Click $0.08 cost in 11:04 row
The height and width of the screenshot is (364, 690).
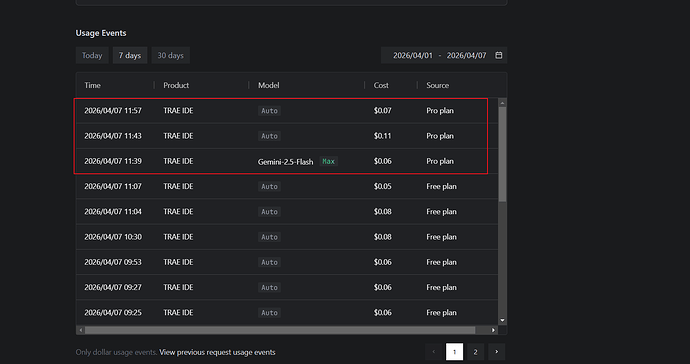(x=382, y=211)
